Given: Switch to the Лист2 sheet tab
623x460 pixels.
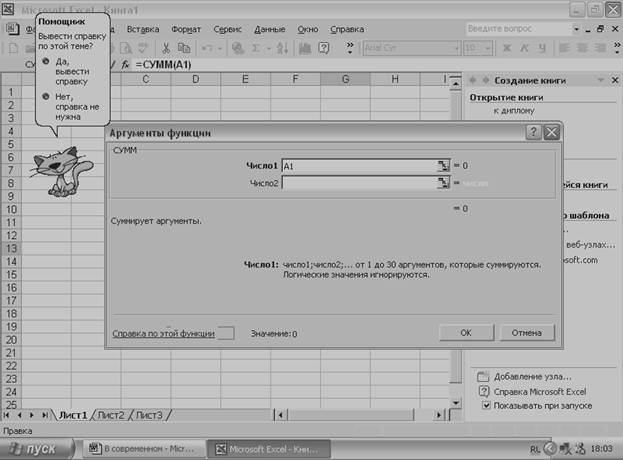Looking at the screenshot, I should coord(111,415).
